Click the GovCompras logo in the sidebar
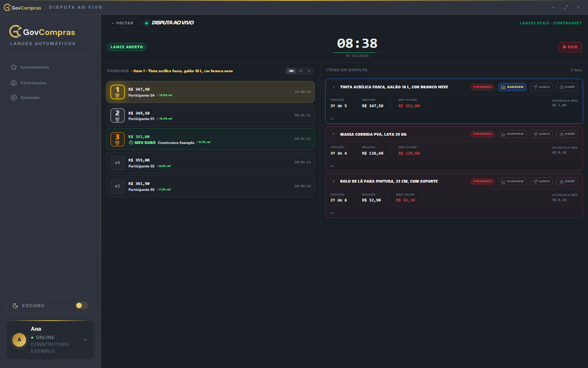This screenshot has height=368, width=588. tap(42, 32)
